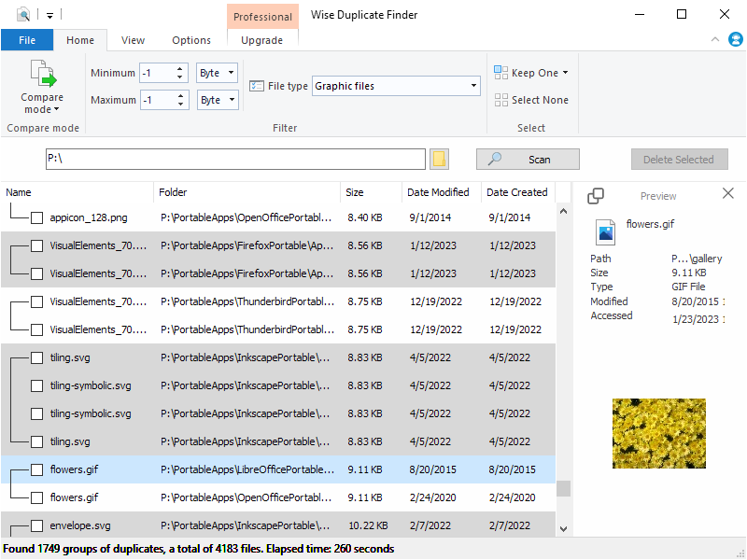
Task: Select the envelope.svg checkbox
Action: tap(37, 525)
